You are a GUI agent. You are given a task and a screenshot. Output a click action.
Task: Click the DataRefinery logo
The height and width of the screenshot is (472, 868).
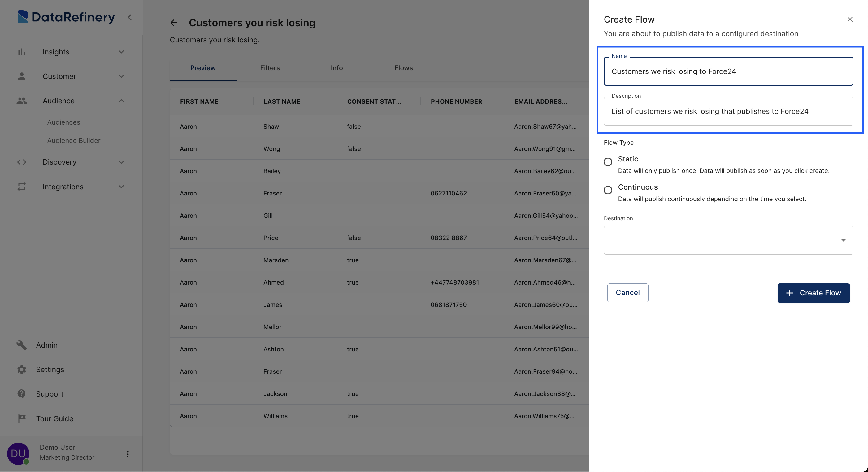click(66, 17)
